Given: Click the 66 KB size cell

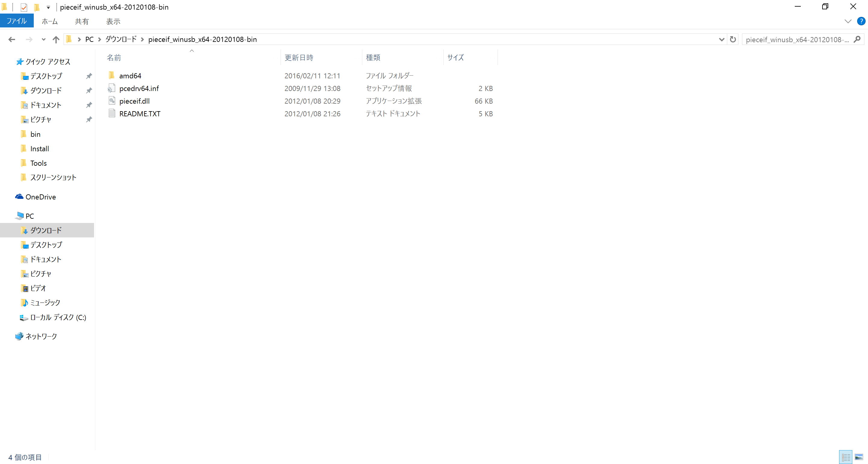Looking at the screenshot, I should click(483, 101).
